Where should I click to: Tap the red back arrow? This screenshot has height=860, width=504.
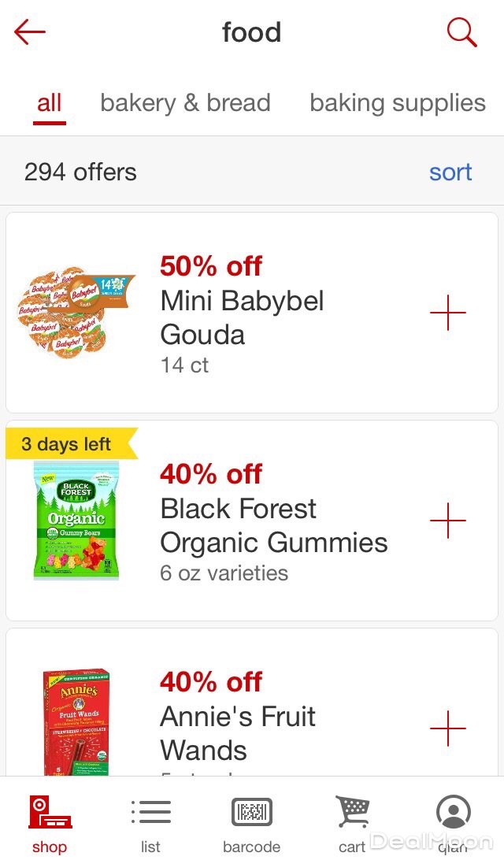[30, 32]
